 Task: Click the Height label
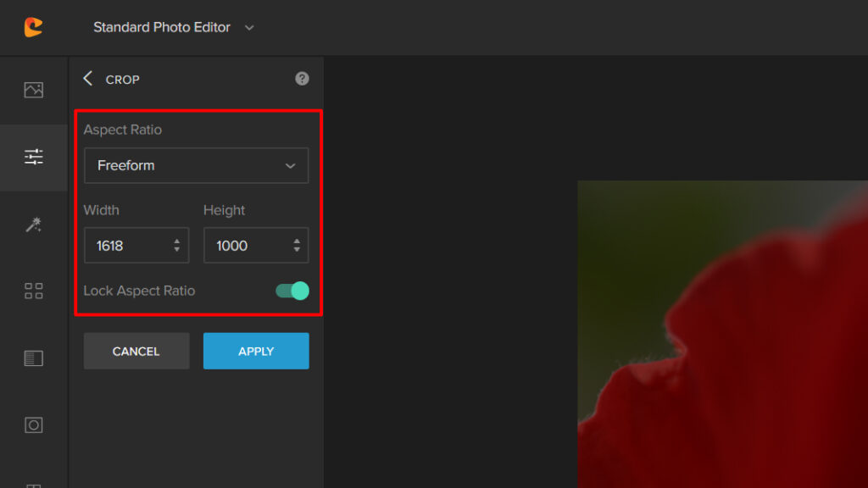pyautogui.click(x=224, y=210)
